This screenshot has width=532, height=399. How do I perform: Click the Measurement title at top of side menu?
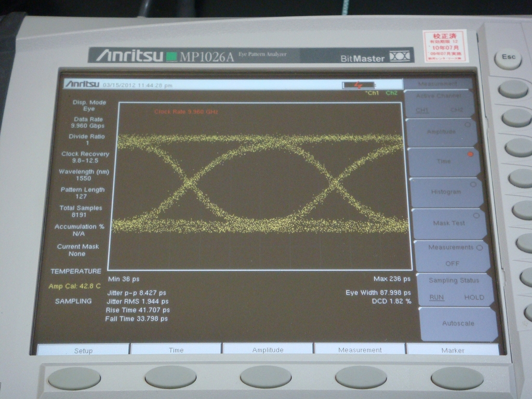point(437,84)
